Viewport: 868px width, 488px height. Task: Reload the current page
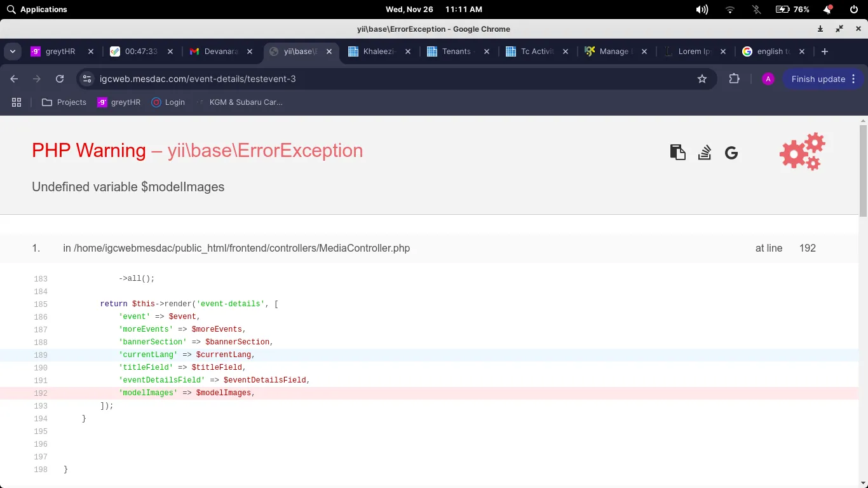[60, 79]
